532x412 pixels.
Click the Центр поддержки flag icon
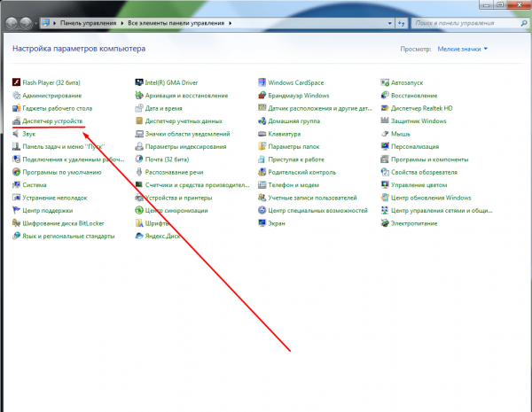coord(16,210)
